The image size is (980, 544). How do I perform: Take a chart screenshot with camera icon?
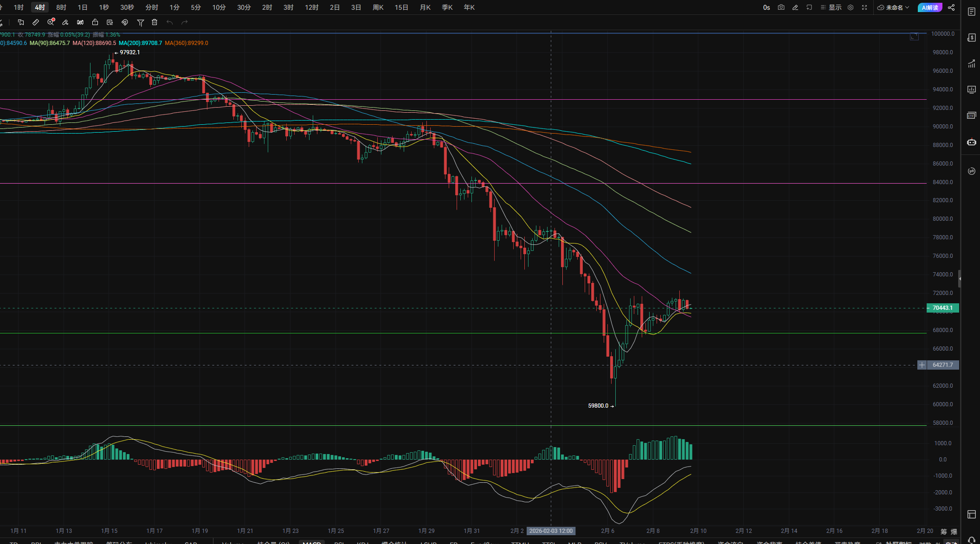coord(781,7)
